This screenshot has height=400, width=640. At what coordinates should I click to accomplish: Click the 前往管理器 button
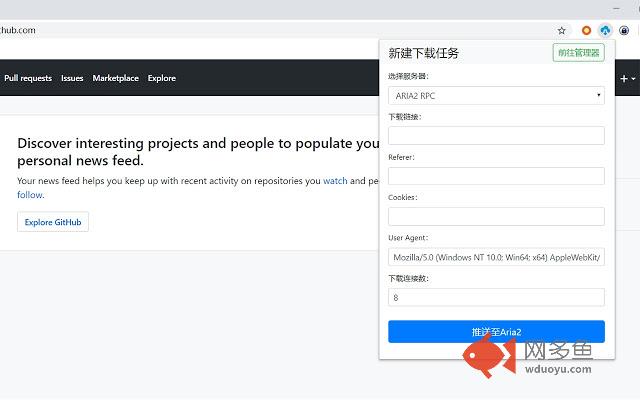(x=578, y=52)
